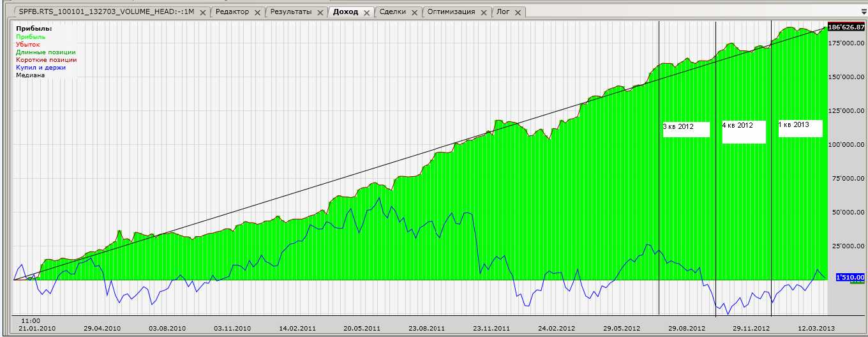The height and width of the screenshot is (337, 868).
Task: Click the 12.03.2013 date label
Action: click(816, 329)
